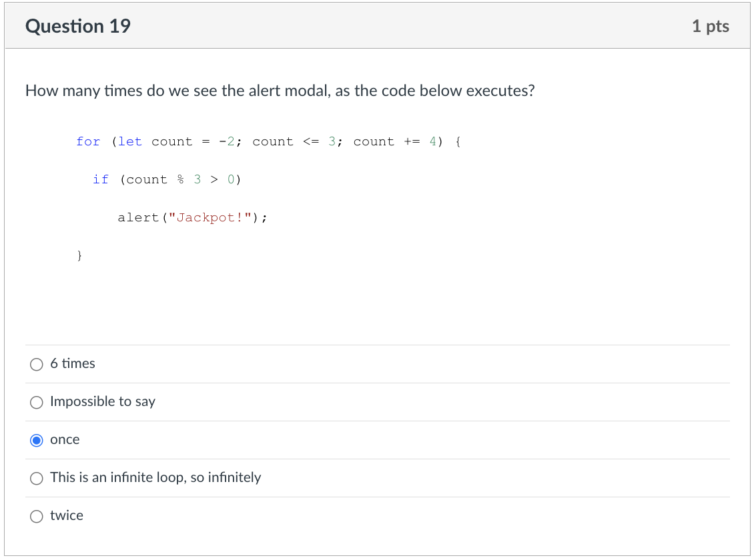
Task: Click the "1 pts" point value label
Action: 711,26
